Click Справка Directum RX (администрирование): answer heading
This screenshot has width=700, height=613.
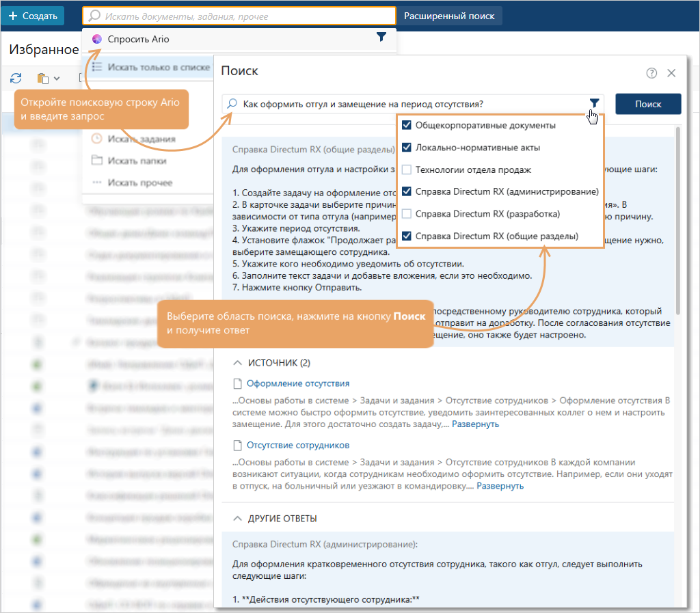click(x=325, y=544)
